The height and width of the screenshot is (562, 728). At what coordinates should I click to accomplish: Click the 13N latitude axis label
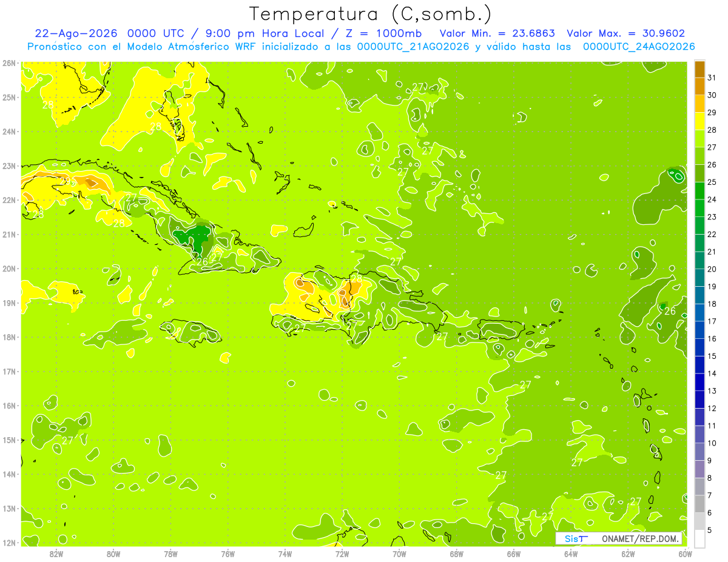[9, 509]
